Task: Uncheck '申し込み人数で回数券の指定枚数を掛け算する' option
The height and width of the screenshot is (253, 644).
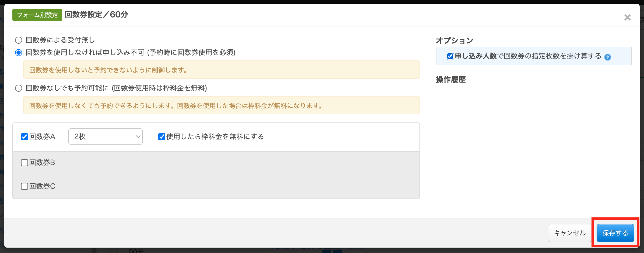Action: point(450,56)
